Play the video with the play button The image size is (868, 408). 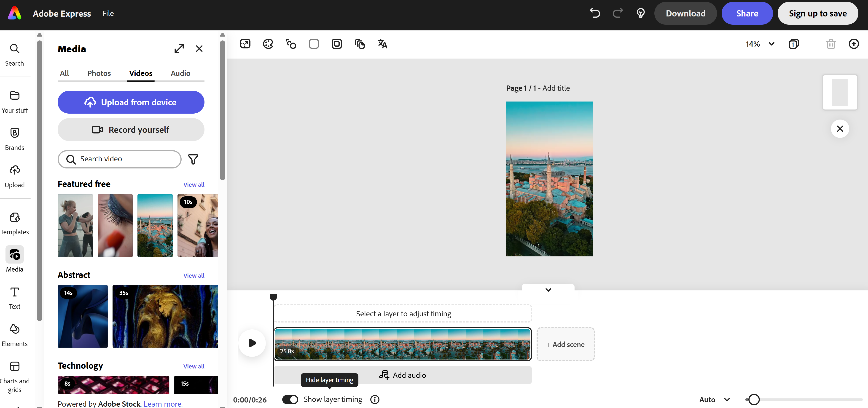pos(252,343)
